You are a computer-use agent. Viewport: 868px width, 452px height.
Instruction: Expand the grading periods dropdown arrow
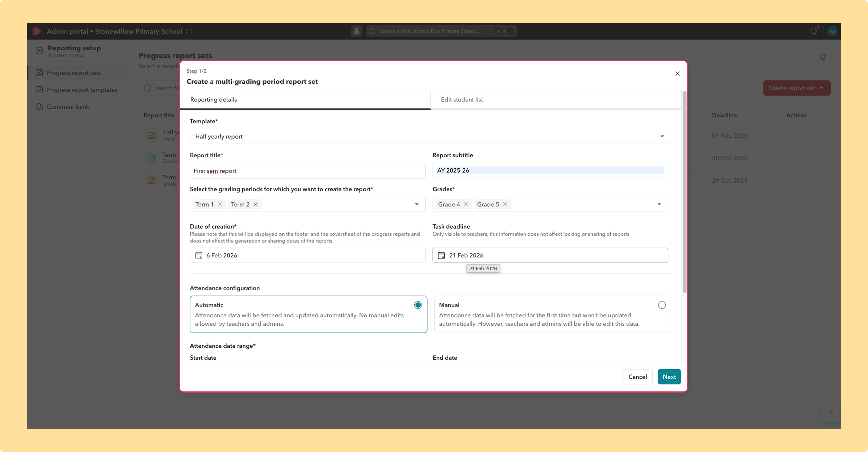point(417,204)
